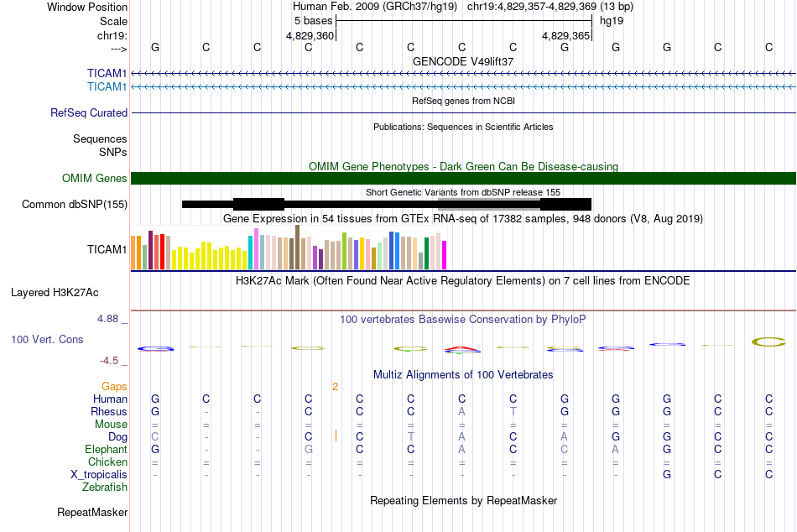The height and width of the screenshot is (532, 797).
Task: Click the orange insertion bar in Dog row
Action: tap(336, 436)
